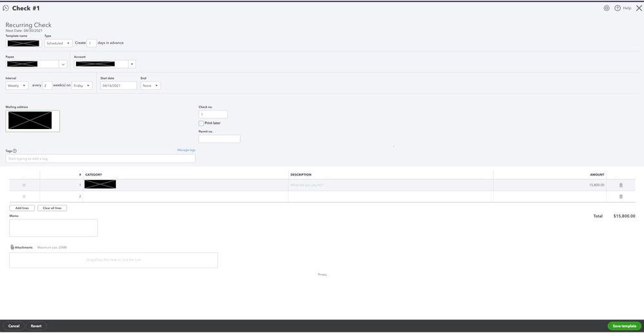The height and width of the screenshot is (333, 644).
Task: Click the empty Category cell in line 2
Action: click(186, 197)
